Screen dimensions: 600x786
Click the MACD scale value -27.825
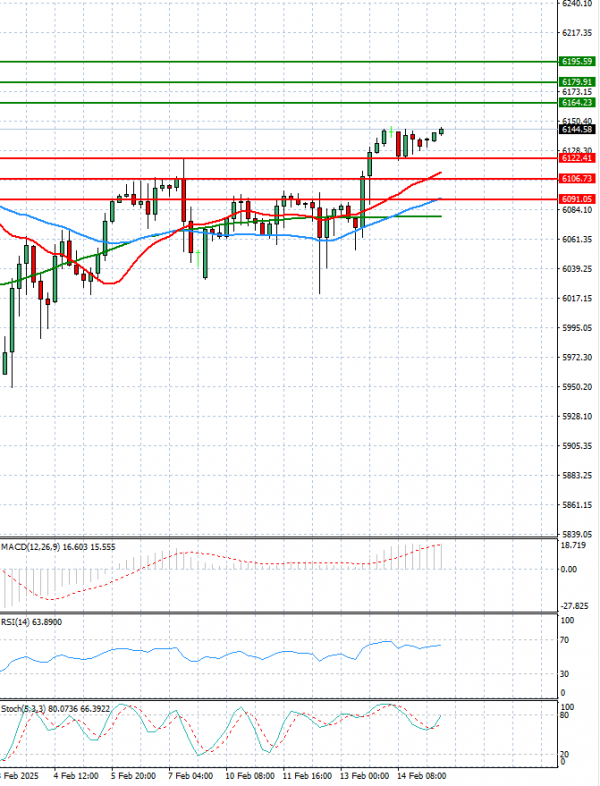(x=575, y=606)
